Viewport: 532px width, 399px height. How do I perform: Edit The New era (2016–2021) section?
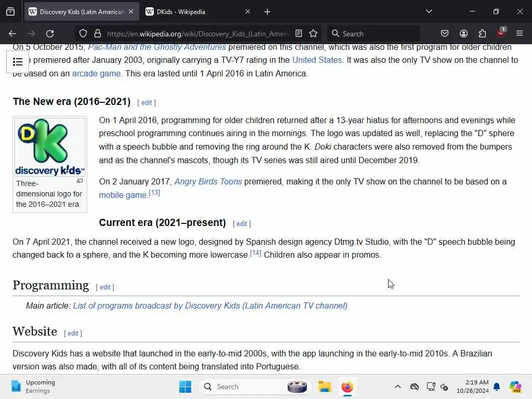tap(147, 103)
